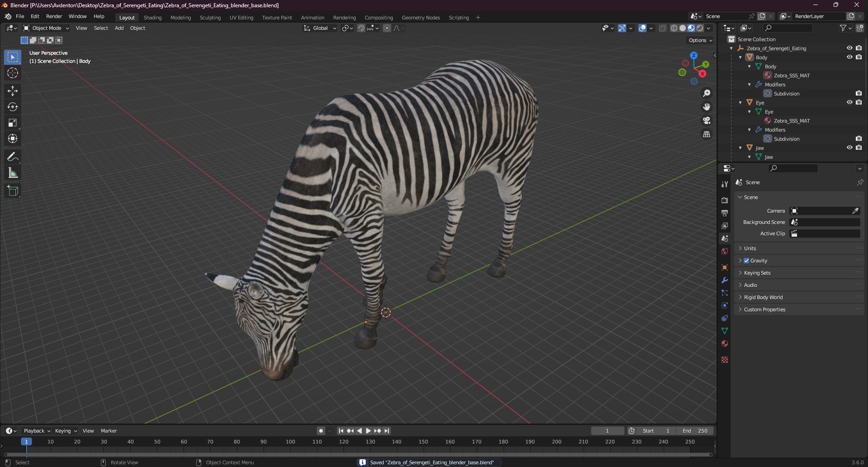Select the Annotate tool
The width and height of the screenshot is (868, 467).
coord(13,157)
